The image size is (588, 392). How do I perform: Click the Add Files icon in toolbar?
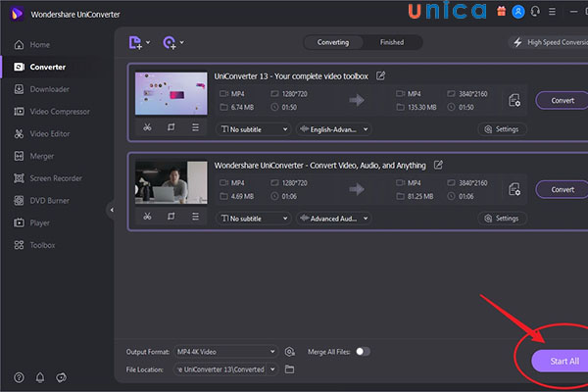(x=135, y=43)
